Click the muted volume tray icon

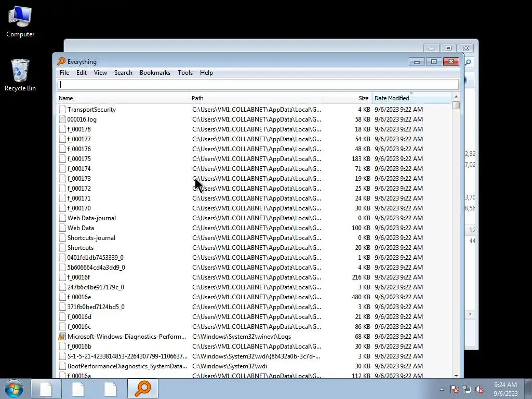(x=480, y=389)
